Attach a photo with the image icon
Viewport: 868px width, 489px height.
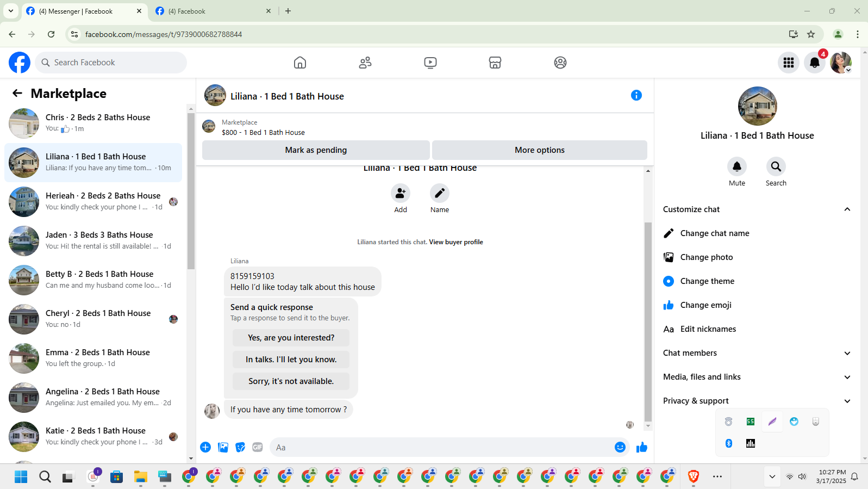(223, 447)
